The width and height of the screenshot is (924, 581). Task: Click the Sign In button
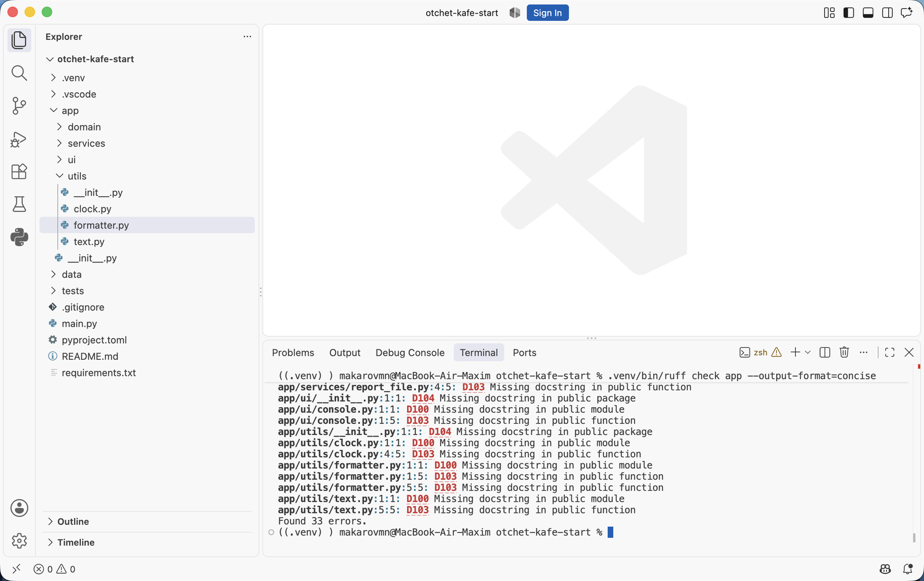(x=547, y=13)
